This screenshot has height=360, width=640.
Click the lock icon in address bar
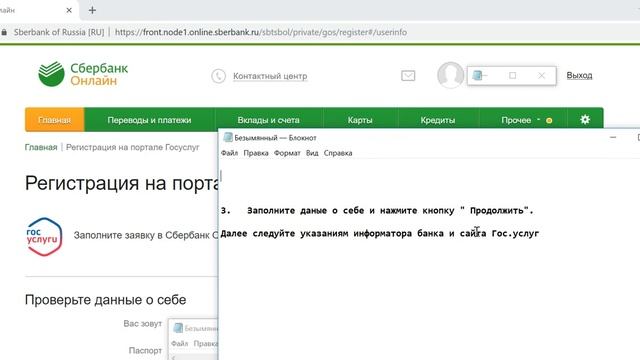point(4,32)
